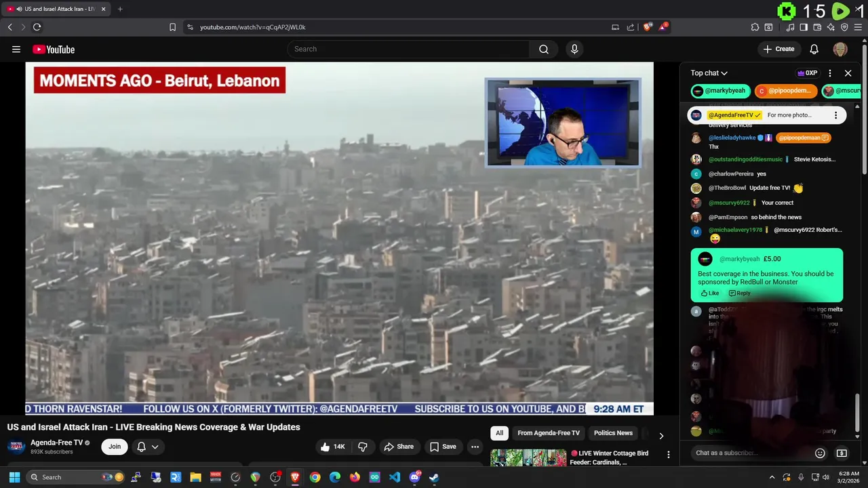Screen dimensions: 868x488
Task: Open the Windows Start menu
Action: coord(14,477)
